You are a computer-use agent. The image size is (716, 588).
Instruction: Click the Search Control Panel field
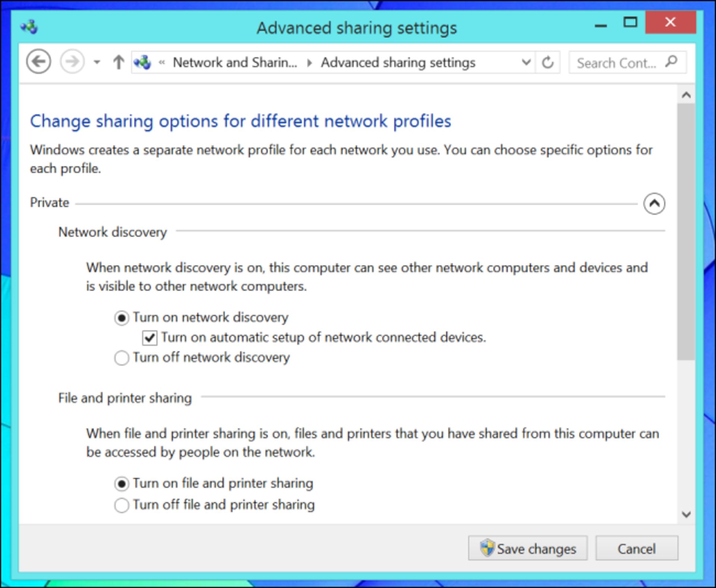pyautogui.click(x=627, y=62)
